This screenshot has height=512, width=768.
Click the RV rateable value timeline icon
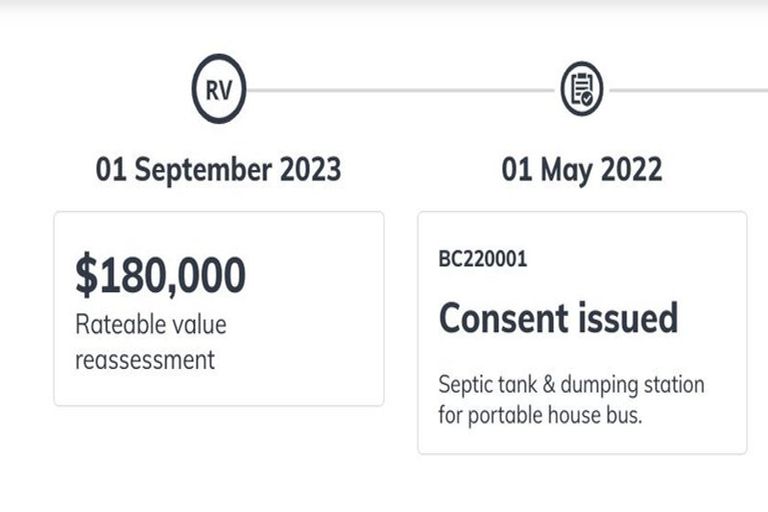[x=218, y=89]
